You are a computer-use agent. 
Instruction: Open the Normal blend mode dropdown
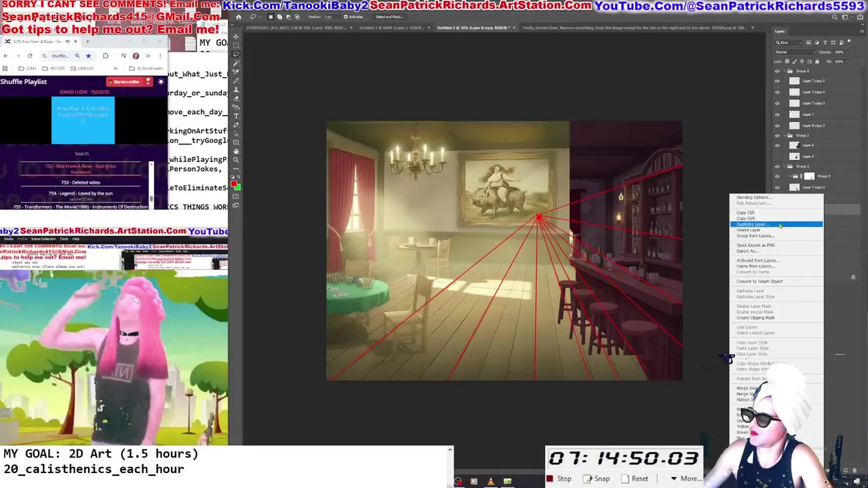(x=795, y=52)
